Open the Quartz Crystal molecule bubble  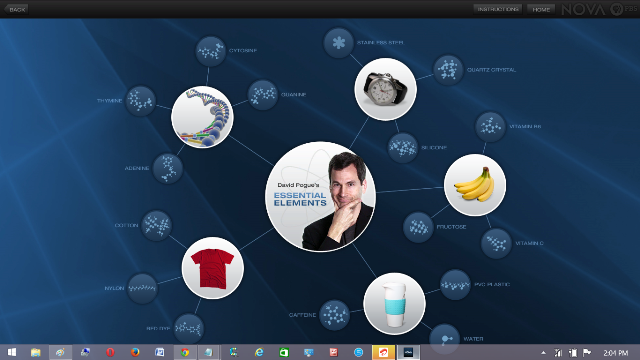[448, 70]
